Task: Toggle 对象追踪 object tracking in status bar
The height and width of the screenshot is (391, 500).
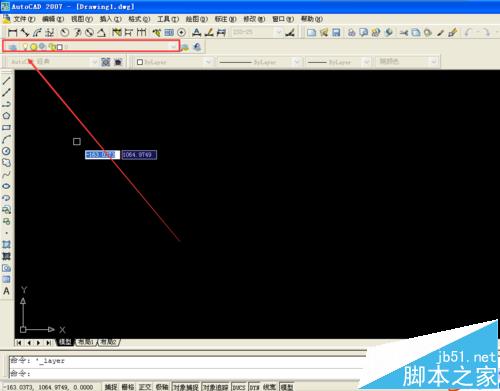Action: [215, 387]
